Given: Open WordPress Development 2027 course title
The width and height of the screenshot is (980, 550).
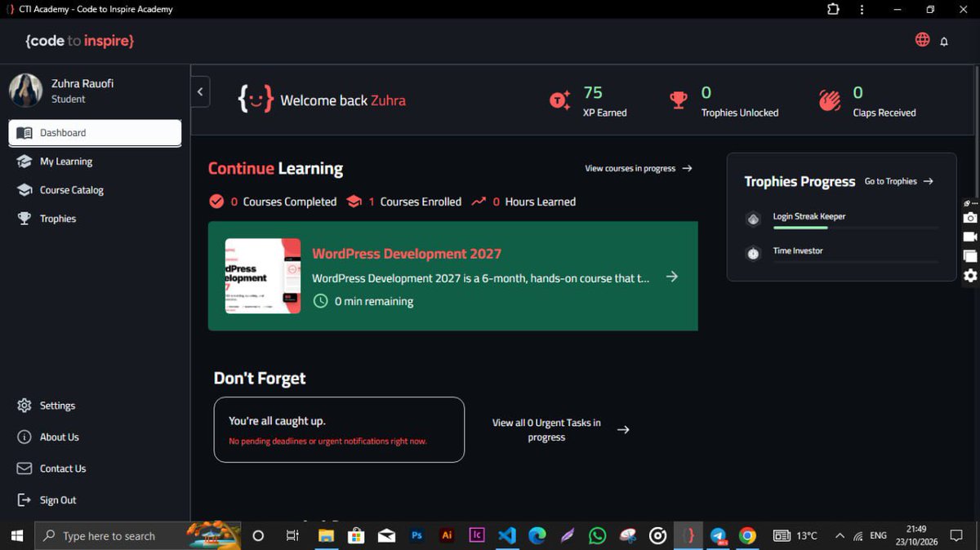Looking at the screenshot, I should (x=407, y=254).
